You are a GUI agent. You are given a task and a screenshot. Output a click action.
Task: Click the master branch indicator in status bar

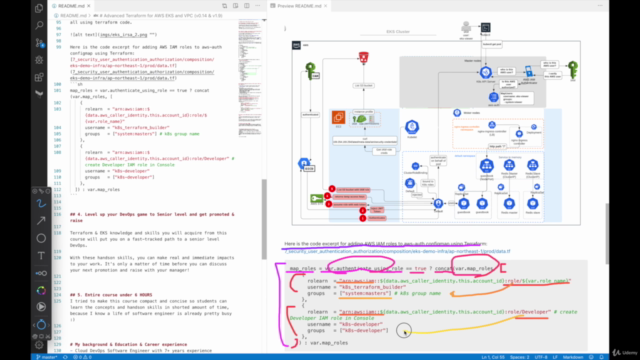pos(47,357)
